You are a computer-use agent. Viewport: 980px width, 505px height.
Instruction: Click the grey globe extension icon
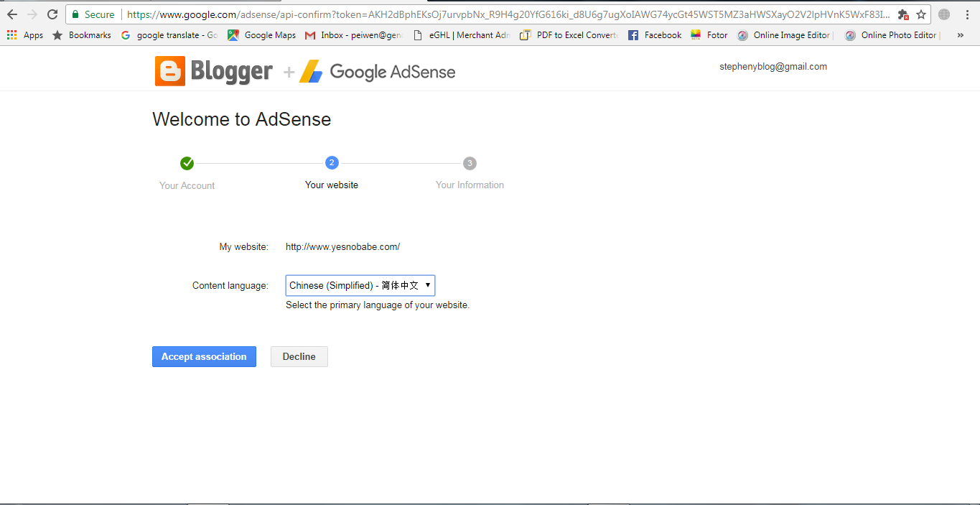[x=944, y=14]
